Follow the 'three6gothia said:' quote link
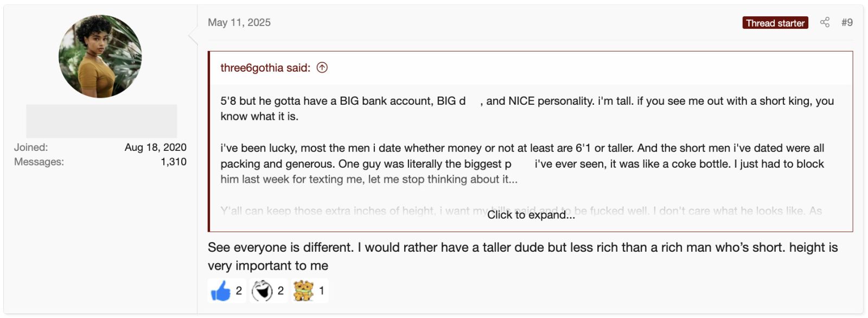The height and width of the screenshot is (318, 868). click(265, 68)
